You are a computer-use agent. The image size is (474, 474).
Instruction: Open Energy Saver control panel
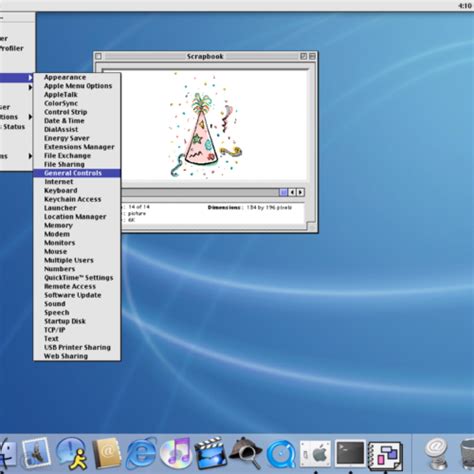pos(77,138)
